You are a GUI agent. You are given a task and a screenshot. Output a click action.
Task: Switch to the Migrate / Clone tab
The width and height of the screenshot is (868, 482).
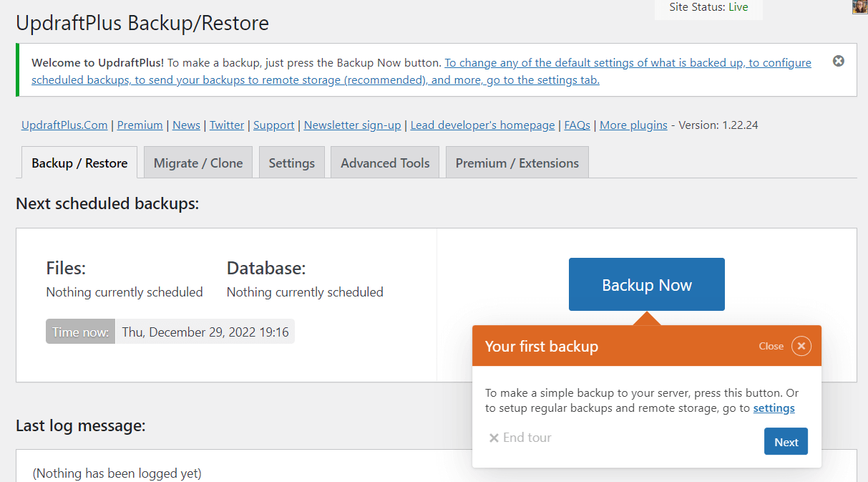coord(198,163)
